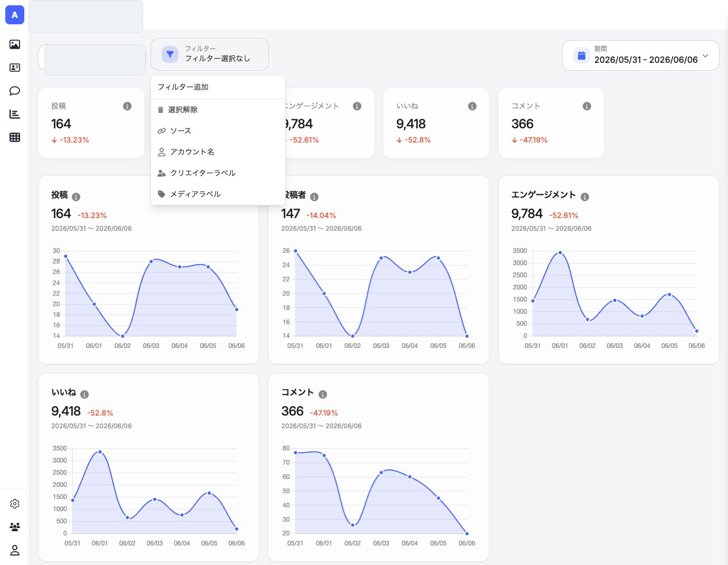
Task: Open the table grid sidebar icon
Action: [15, 137]
